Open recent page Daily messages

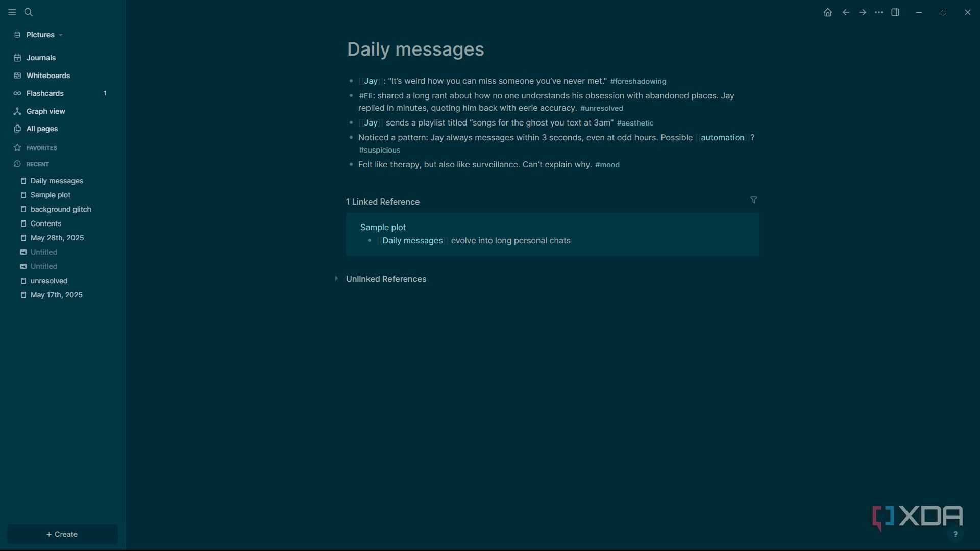[57, 181]
